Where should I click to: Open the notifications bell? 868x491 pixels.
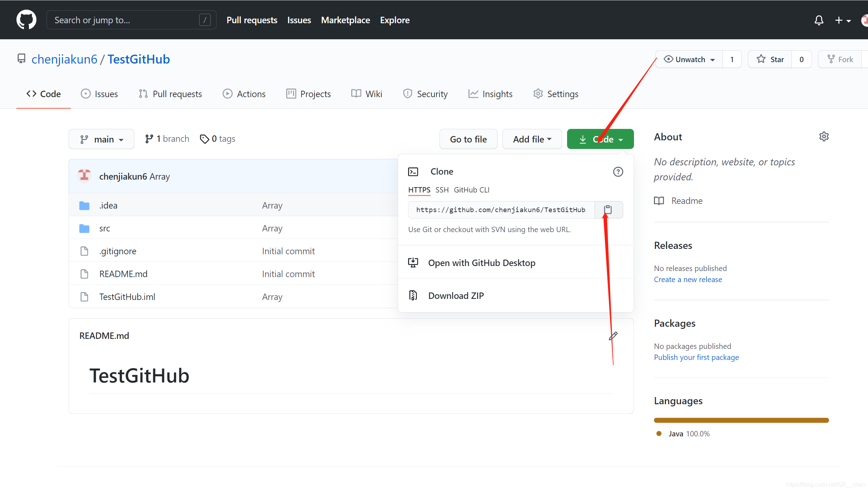[x=819, y=20]
